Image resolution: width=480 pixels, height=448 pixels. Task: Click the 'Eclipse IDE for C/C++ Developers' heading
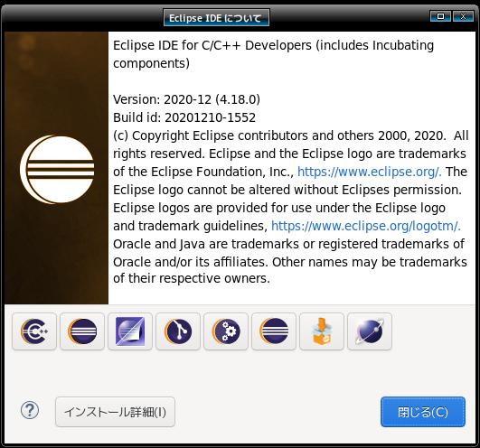tap(212, 45)
